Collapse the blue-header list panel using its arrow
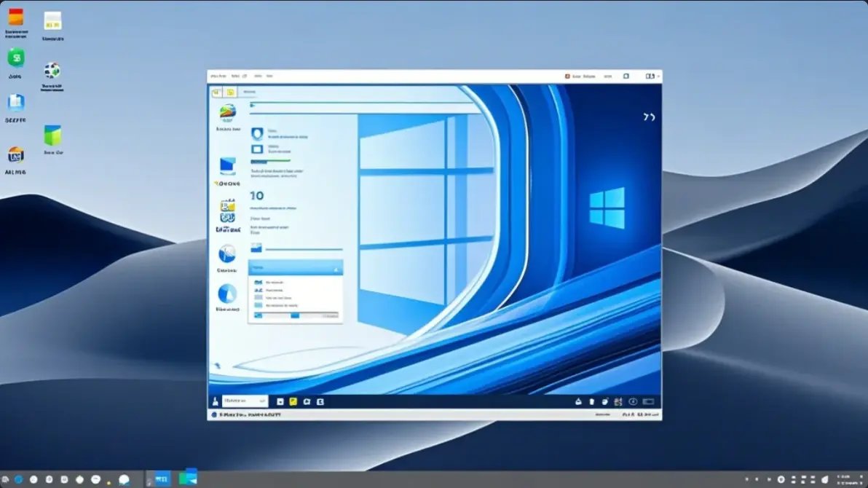The image size is (868, 488). [336, 269]
